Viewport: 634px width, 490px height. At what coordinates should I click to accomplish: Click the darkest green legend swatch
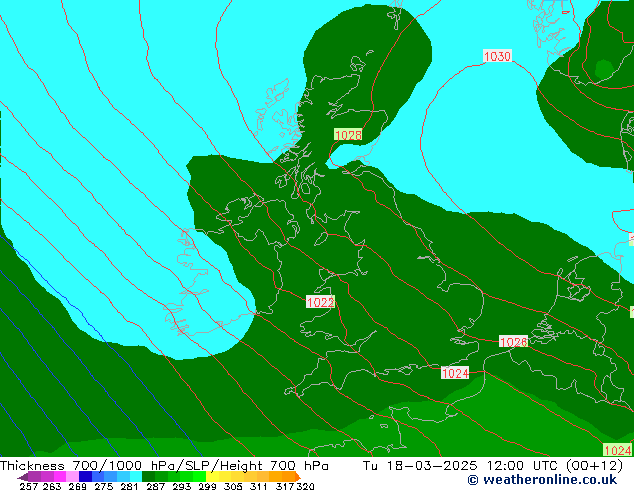click(x=148, y=476)
